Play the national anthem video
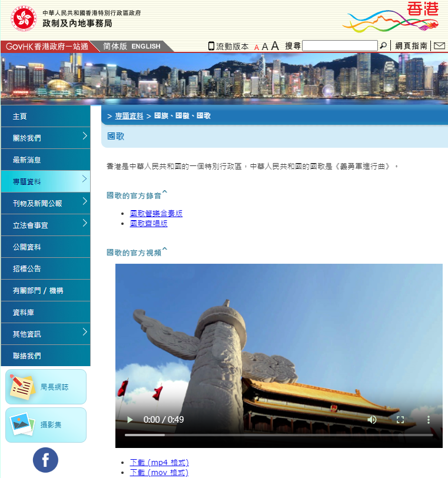The image size is (448, 478). point(130,420)
